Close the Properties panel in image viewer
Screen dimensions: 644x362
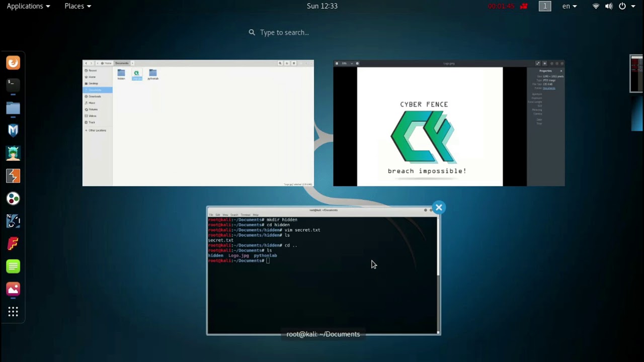coord(561,71)
